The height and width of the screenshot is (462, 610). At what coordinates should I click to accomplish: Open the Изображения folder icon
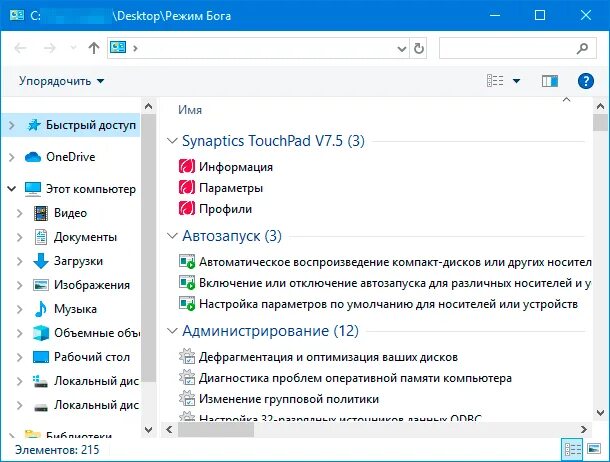point(41,285)
